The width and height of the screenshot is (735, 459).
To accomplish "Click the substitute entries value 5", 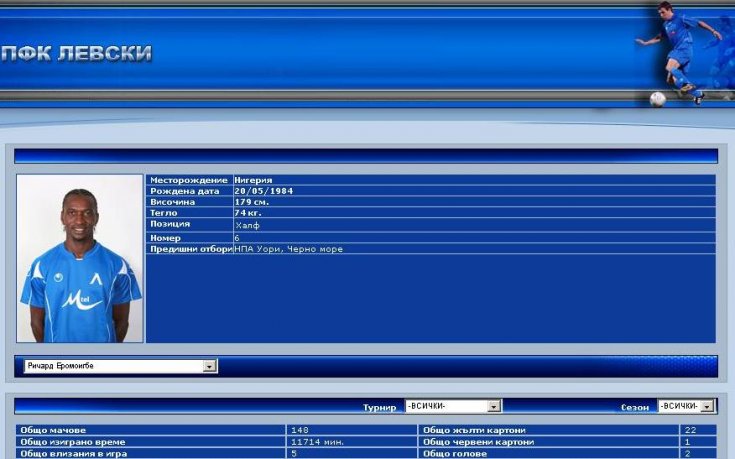I will [294, 454].
